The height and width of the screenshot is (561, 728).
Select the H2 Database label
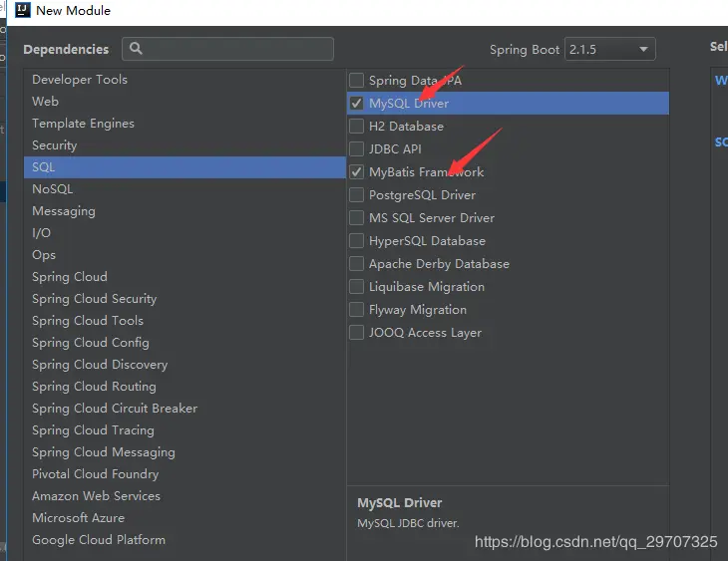click(x=406, y=127)
